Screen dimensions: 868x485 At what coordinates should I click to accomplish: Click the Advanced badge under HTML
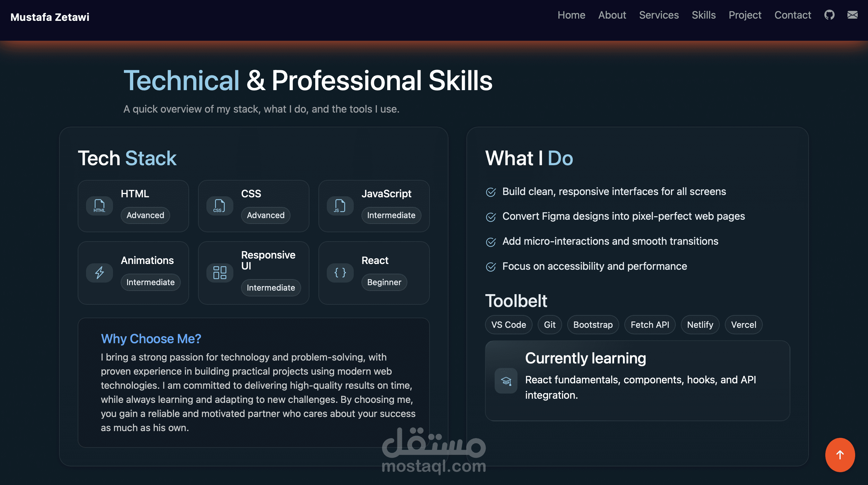[145, 215]
